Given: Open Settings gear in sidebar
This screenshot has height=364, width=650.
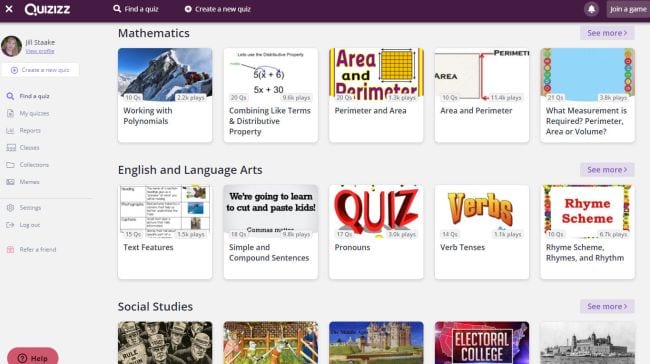Looking at the screenshot, I should (x=10, y=208).
